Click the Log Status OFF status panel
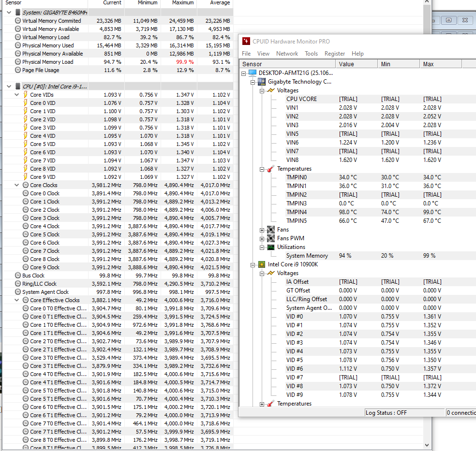Viewport: 476px width, 451px height. pos(404,413)
